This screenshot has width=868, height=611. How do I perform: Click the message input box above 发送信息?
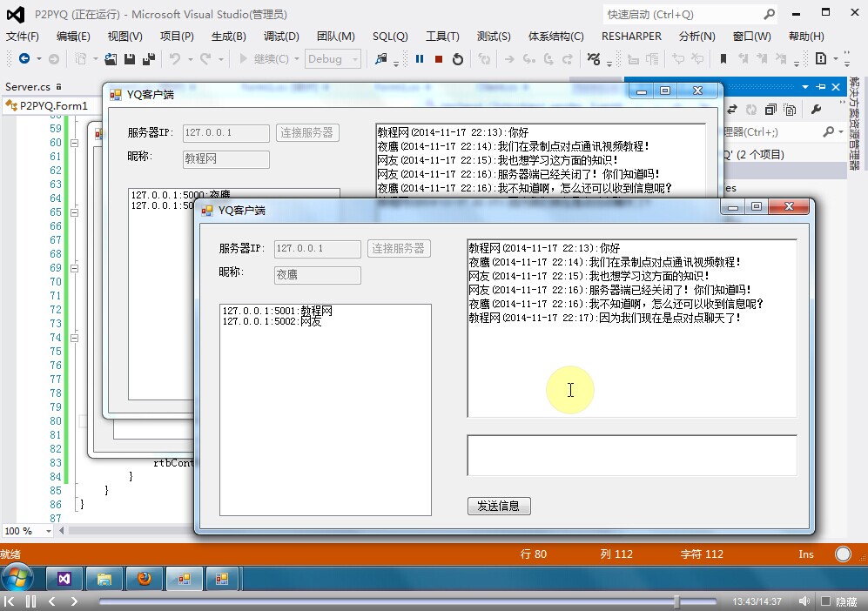[631, 455]
